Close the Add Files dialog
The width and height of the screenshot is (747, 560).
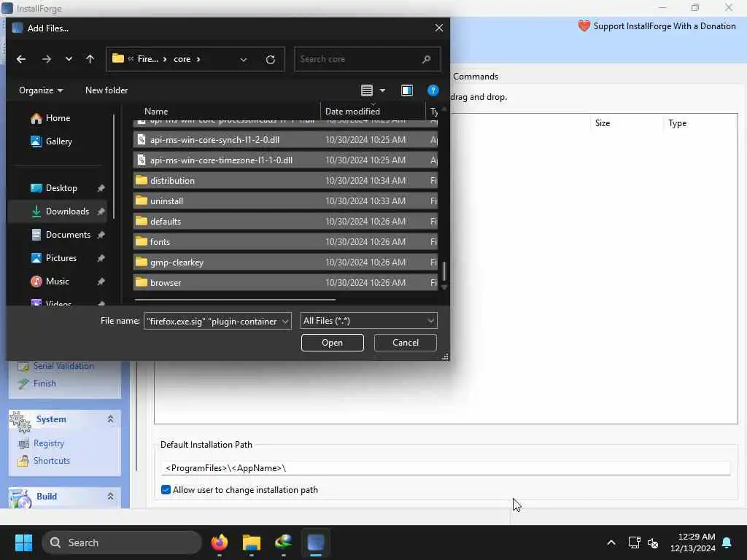click(438, 28)
